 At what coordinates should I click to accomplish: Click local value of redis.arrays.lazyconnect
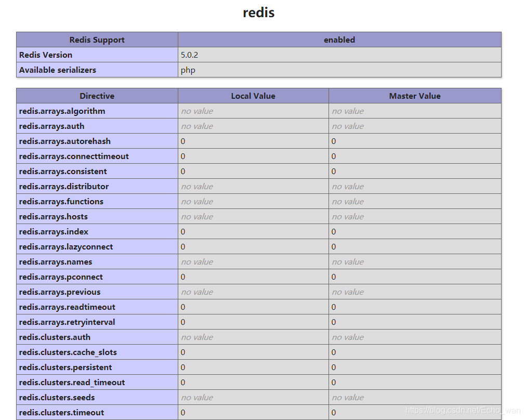tap(183, 247)
